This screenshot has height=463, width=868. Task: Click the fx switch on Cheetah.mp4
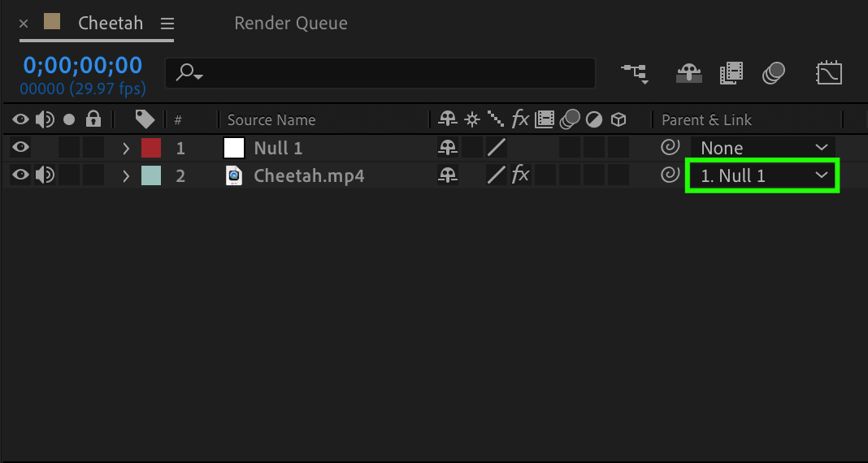520,175
